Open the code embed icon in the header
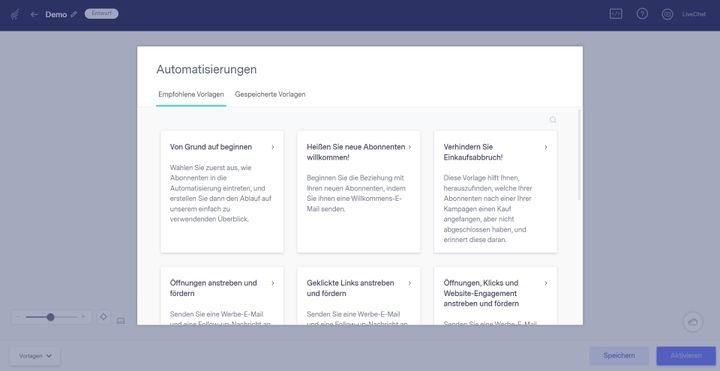 (x=616, y=14)
